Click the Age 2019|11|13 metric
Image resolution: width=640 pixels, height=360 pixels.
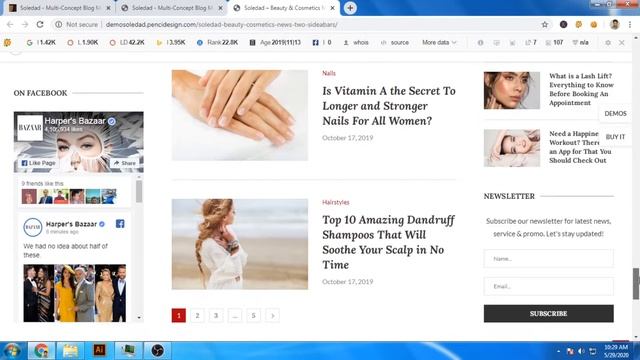click(275, 42)
